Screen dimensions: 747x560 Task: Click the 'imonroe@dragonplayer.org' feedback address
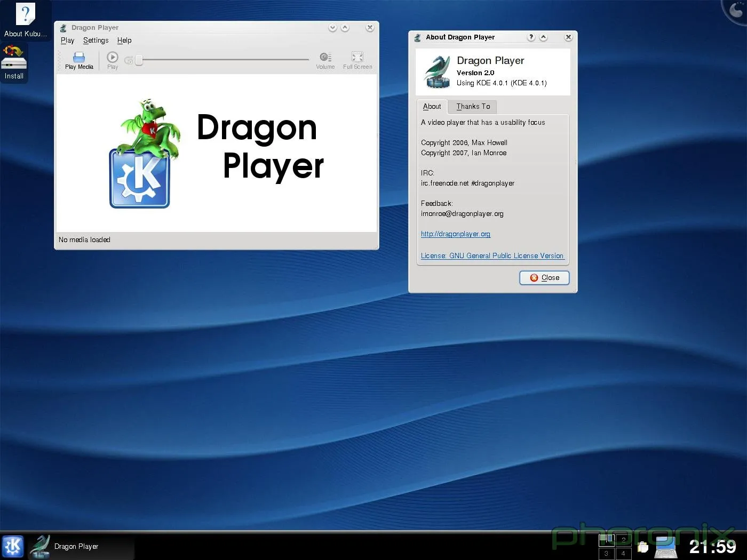[x=462, y=214]
